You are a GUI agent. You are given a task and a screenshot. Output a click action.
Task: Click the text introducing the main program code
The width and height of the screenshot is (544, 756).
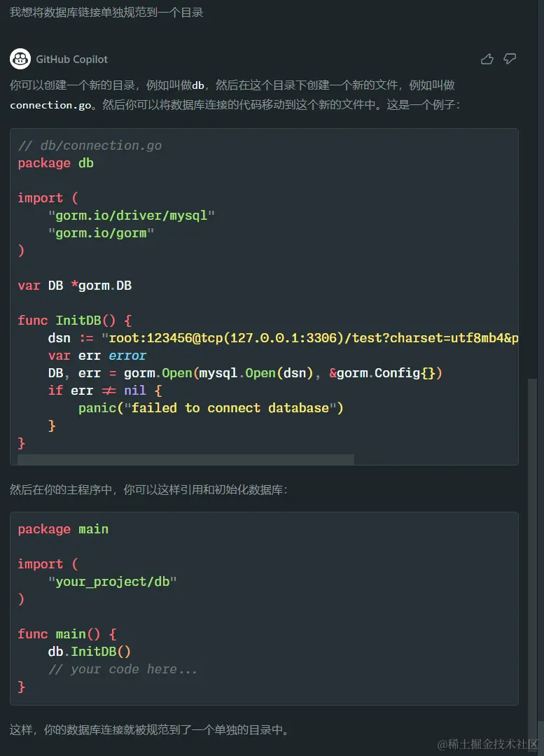coord(148,490)
